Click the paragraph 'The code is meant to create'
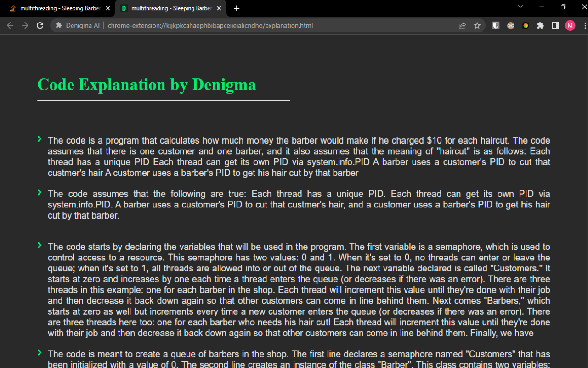 click(299, 359)
